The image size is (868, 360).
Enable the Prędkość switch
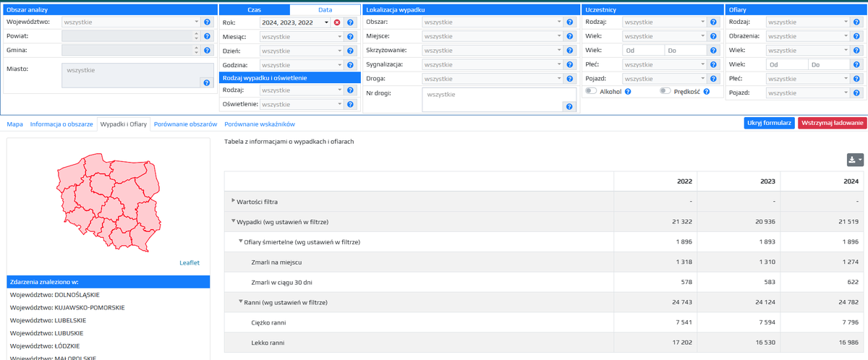pyautogui.click(x=665, y=92)
